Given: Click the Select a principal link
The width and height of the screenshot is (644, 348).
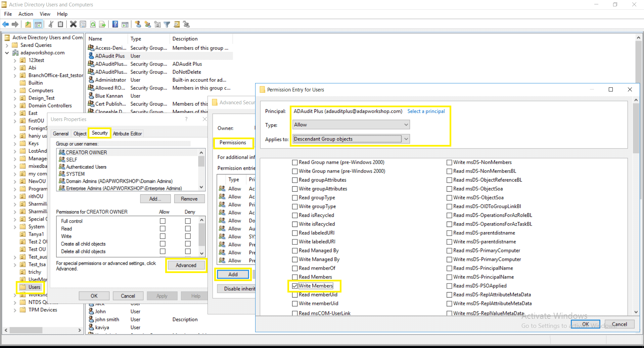Looking at the screenshot, I should click(x=426, y=111).
